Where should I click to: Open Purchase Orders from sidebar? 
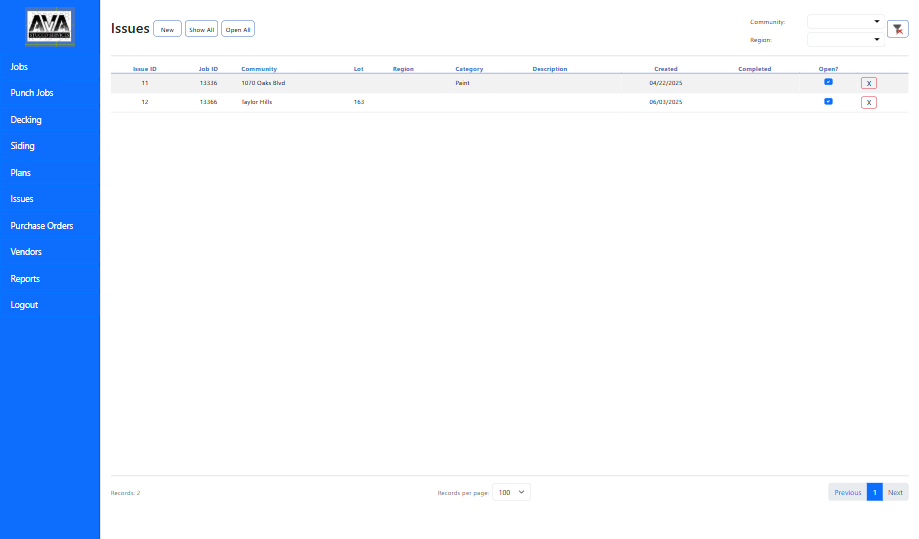click(42, 226)
